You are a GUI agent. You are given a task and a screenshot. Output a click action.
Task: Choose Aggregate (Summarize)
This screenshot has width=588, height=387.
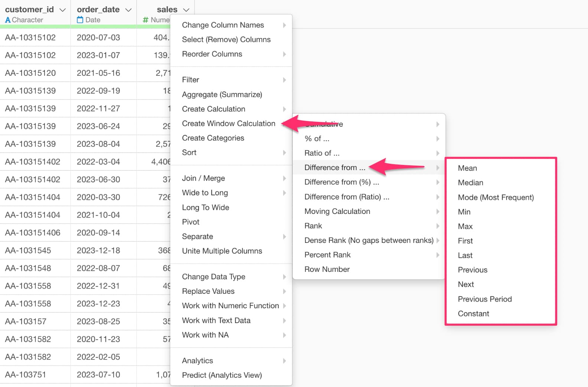pyautogui.click(x=231, y=94)
